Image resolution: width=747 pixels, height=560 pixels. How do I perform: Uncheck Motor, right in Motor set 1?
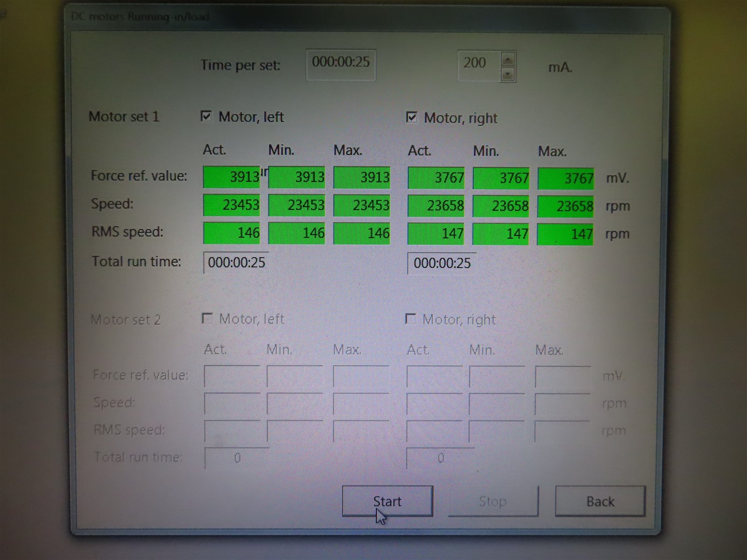coord(411,117)
